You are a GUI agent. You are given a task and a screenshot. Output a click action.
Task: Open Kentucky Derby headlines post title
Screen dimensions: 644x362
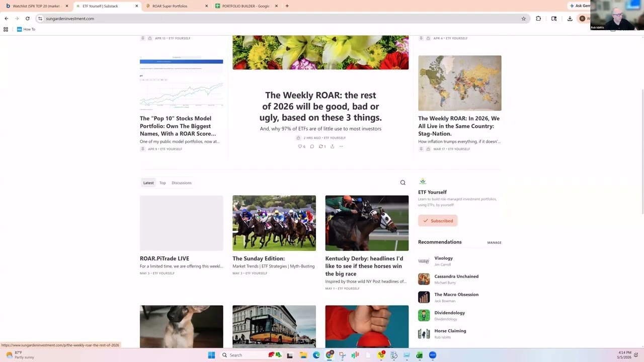tap(364, 266)
